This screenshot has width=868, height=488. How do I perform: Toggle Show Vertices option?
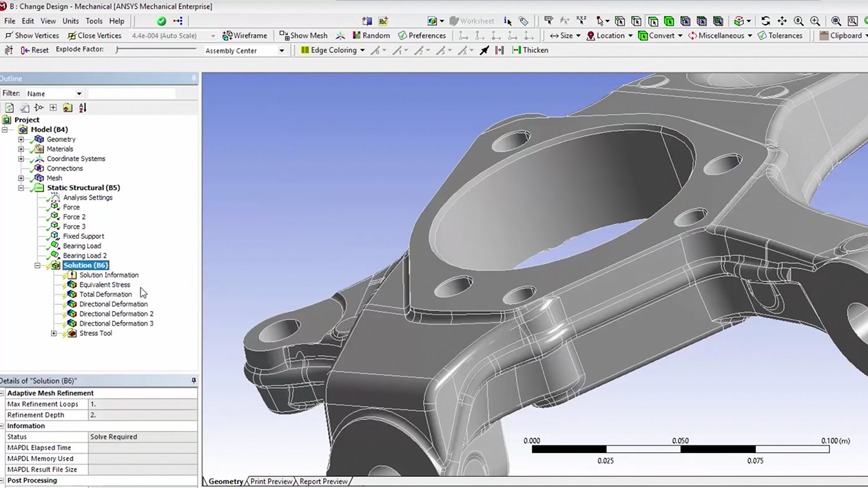(x=32, y=36)
